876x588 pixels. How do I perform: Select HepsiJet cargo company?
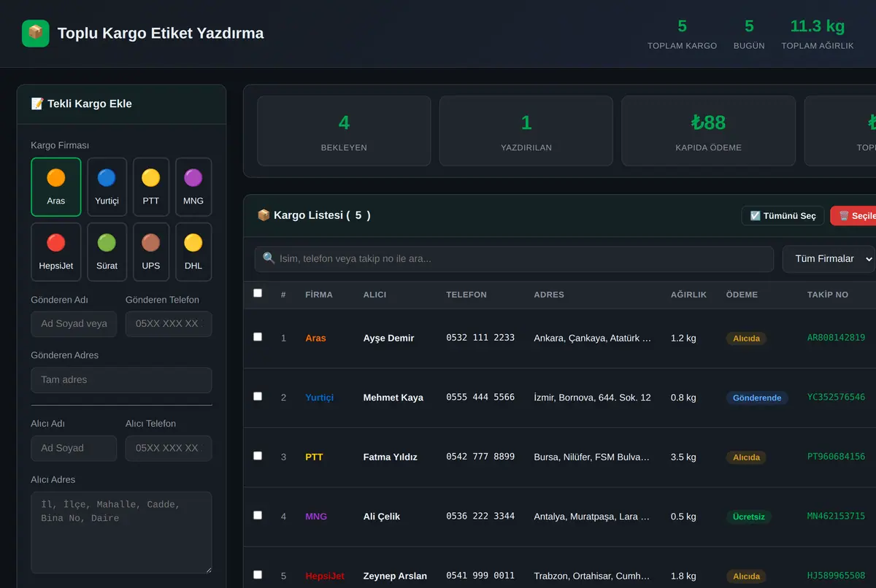tap(55, 252)
